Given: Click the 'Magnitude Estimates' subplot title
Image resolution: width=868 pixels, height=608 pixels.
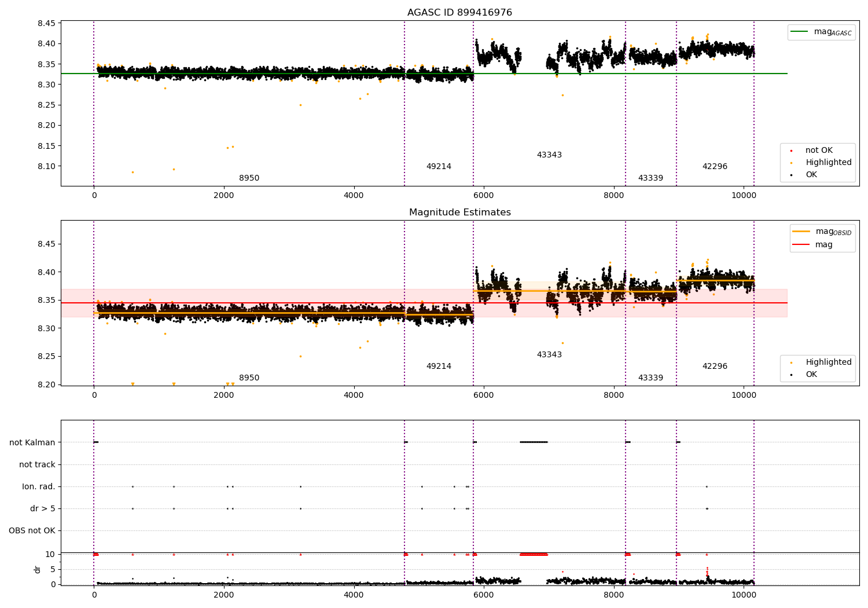Looking at the screenshot, I should (x=459, y=213).
